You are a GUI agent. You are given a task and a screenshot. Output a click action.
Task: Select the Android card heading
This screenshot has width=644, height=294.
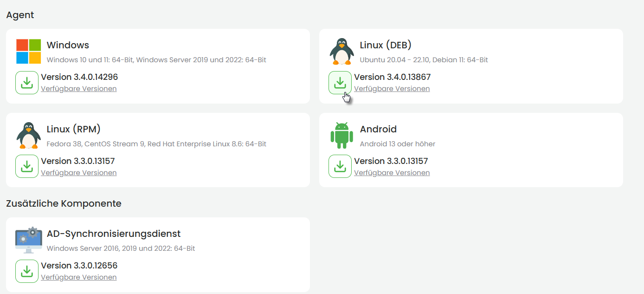(378, 129)
